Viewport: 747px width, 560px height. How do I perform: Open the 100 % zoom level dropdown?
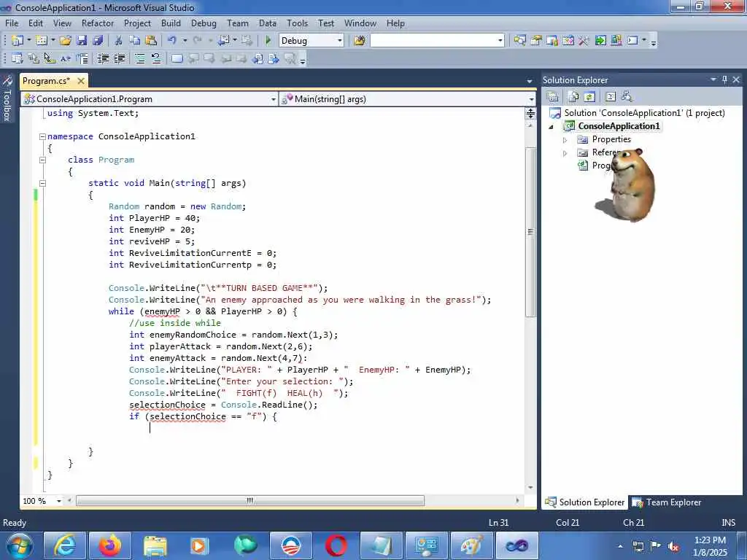click(59, 501)
